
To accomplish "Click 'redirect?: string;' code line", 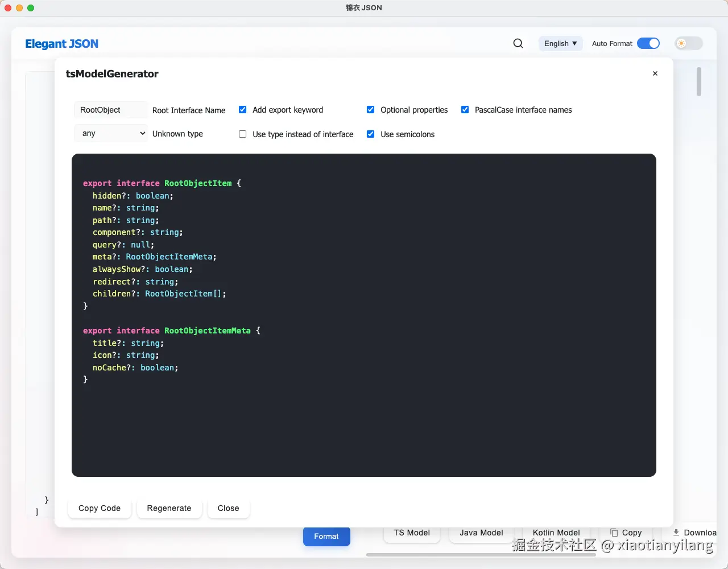I will click(x=135, y=282).
